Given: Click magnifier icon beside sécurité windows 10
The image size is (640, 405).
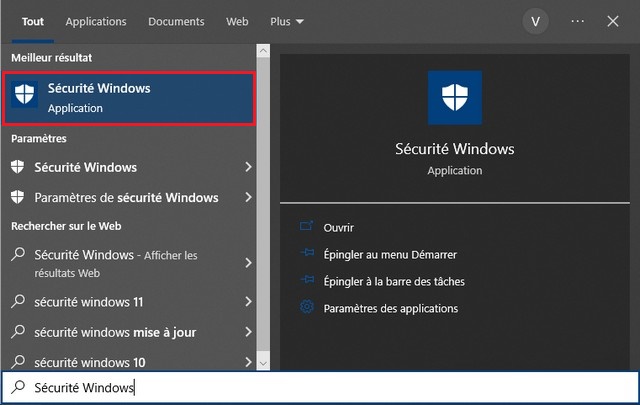Looking at the screenshot, I should click(18, 362).
